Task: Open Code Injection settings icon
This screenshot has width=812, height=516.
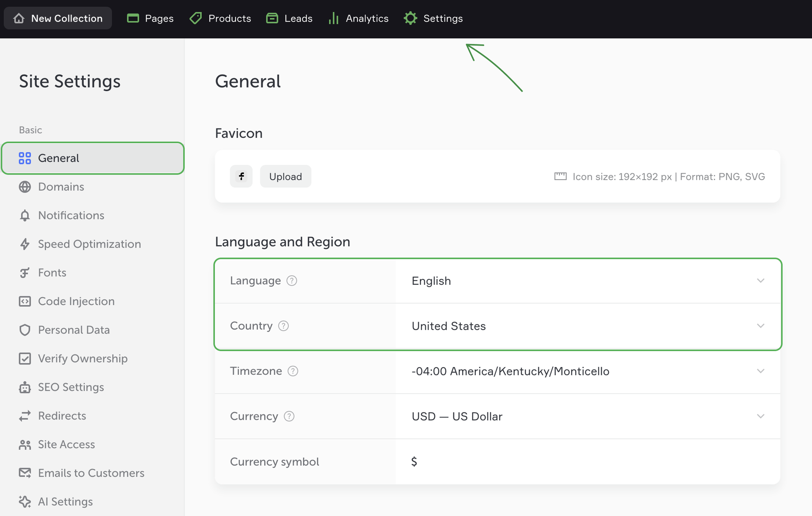Action: tap(25, 301)
